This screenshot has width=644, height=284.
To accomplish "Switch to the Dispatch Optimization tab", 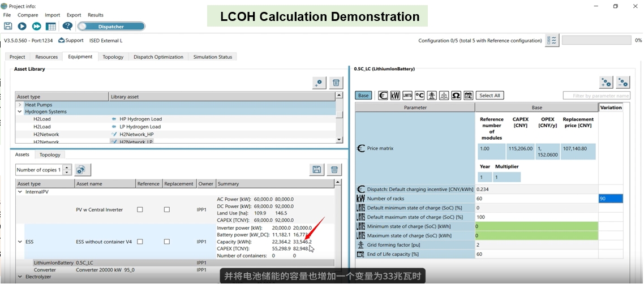I will pos(158,57).
